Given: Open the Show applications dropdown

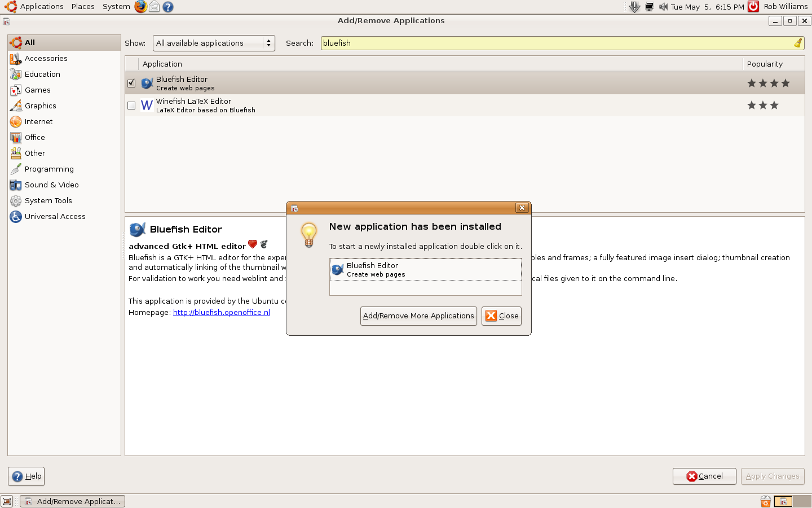Looking at the screenshot, I should [x=214, y=43].
